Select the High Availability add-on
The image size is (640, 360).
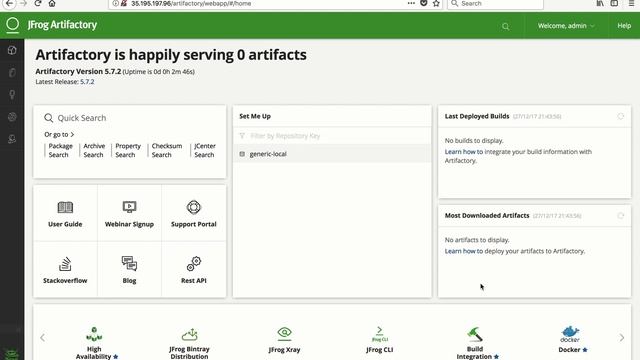coord(94,343)
